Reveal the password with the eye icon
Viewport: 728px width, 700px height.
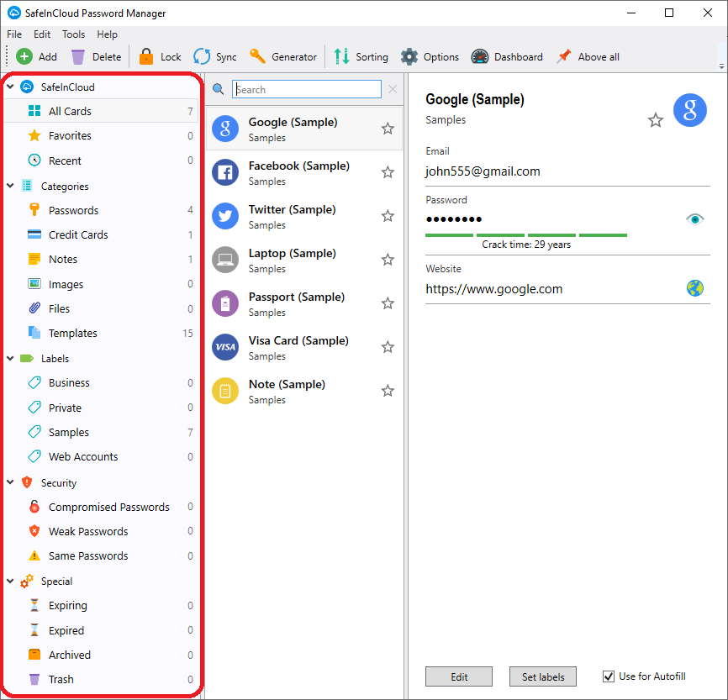695,219
